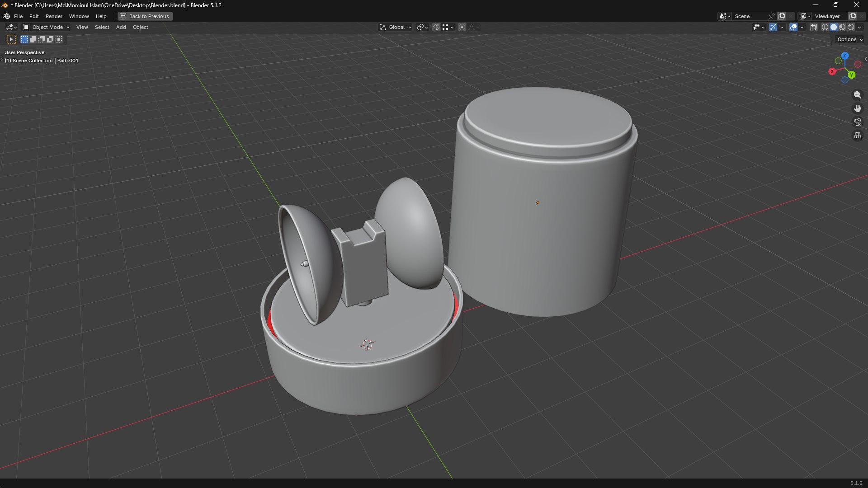The image size is (868, 488).
Task: Open the view layer browse dropdown icon
Action: pos(805,16)
